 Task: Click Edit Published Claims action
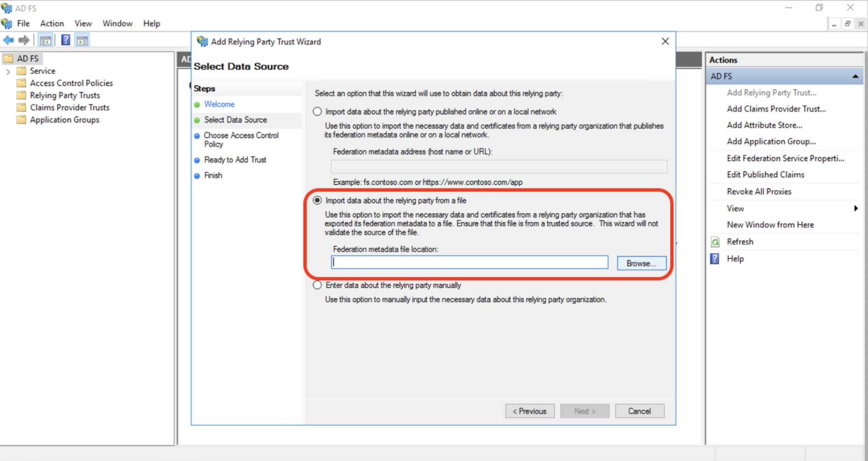765,175
